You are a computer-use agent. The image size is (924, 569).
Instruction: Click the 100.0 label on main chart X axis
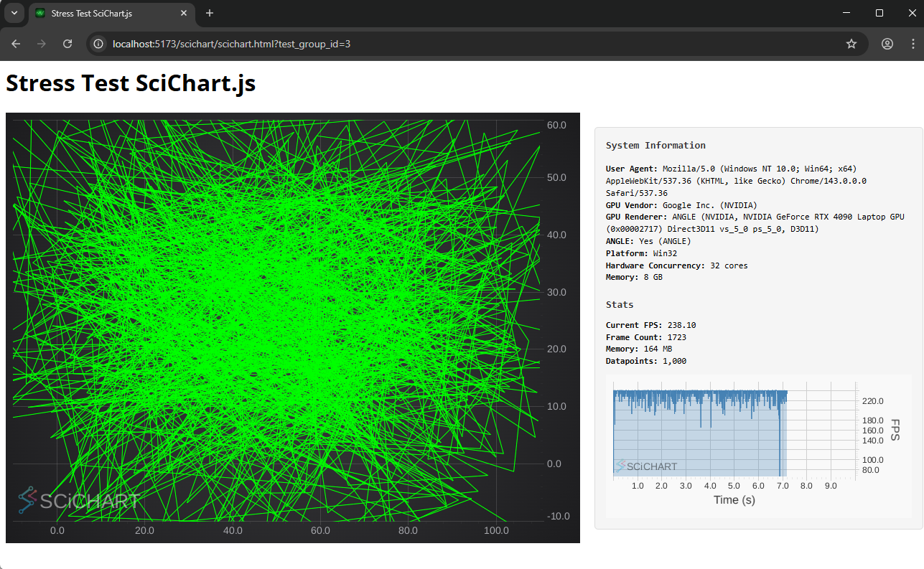pyautogui.click(x=496, y=531)
